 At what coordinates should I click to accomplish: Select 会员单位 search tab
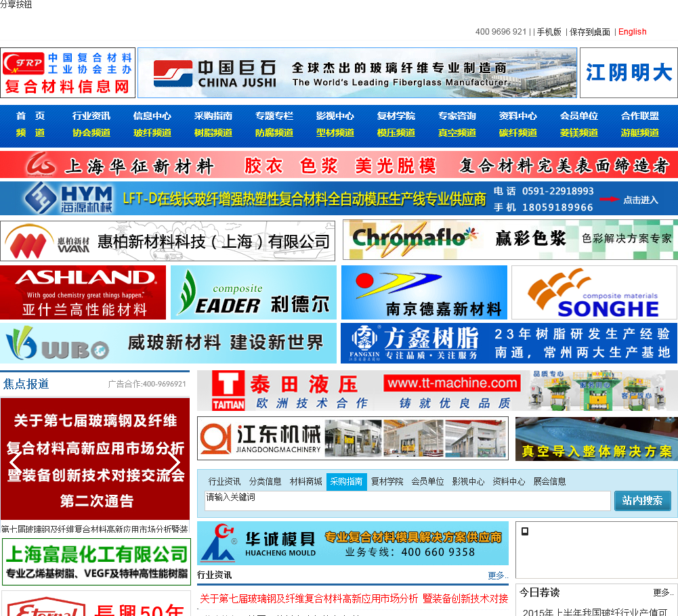pyautogui.click(x=427, y=481)
